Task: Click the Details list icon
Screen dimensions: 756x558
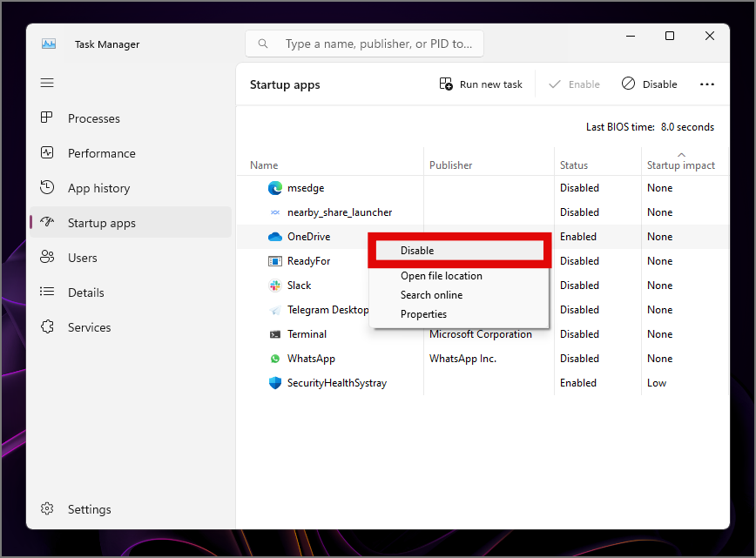Action: click(x=47, y=292)
